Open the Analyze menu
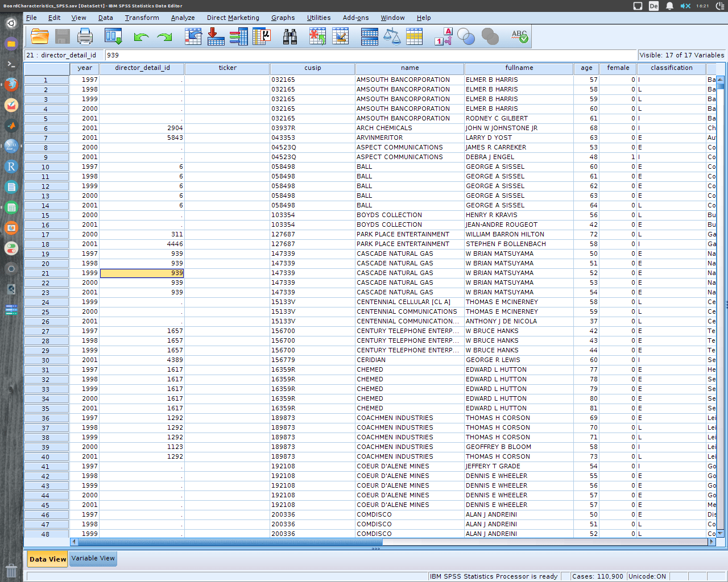The height and width of the screenshot is (582, 728). pyautogui.click(x=183, y=18)
